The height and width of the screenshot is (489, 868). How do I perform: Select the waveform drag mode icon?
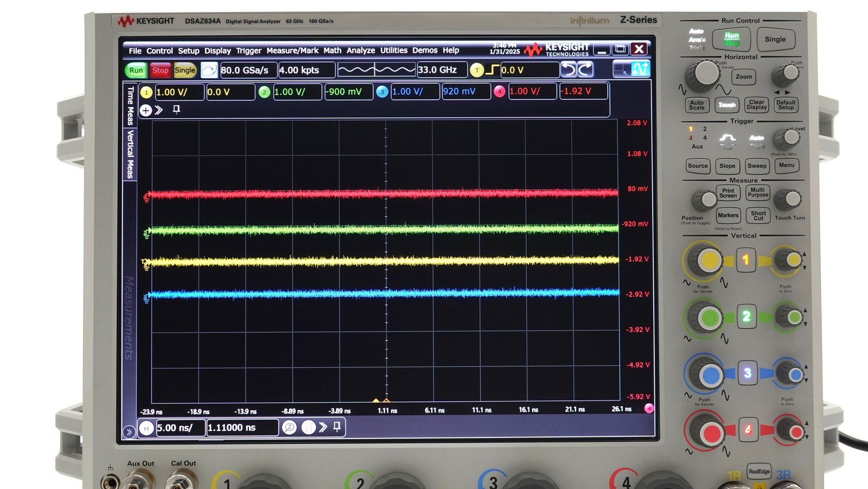coord(640,69)
